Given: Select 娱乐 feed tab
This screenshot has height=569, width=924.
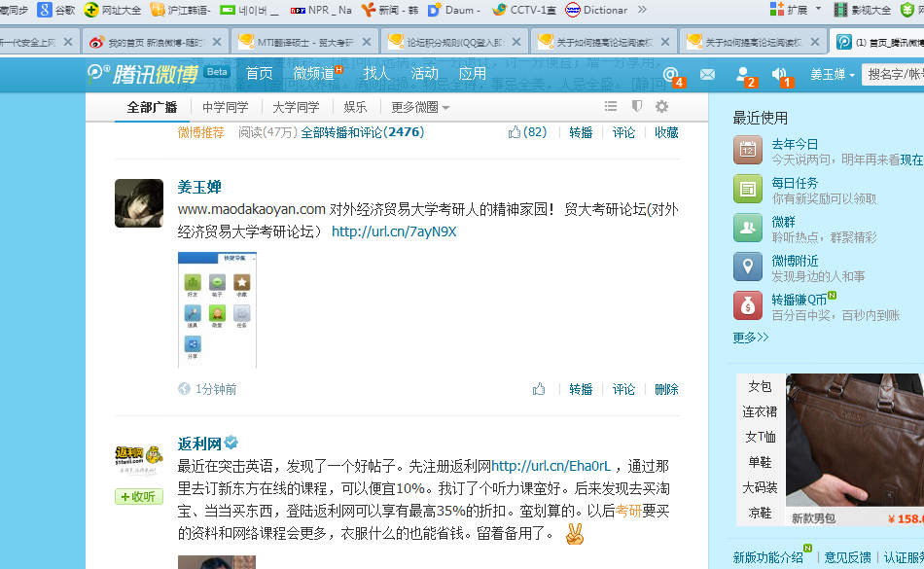Looking at the screenshot, I should (x=355, y=107).
